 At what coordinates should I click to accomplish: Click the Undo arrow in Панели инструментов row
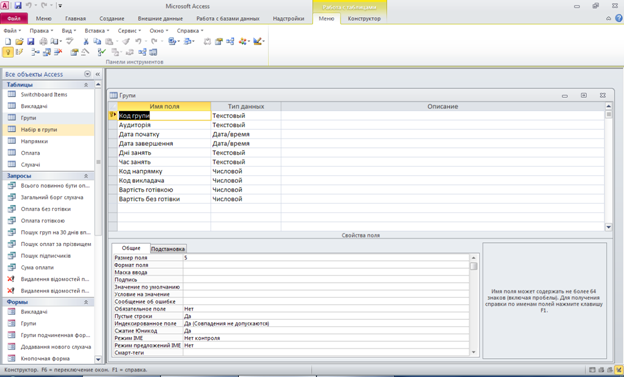pos(138,41)
